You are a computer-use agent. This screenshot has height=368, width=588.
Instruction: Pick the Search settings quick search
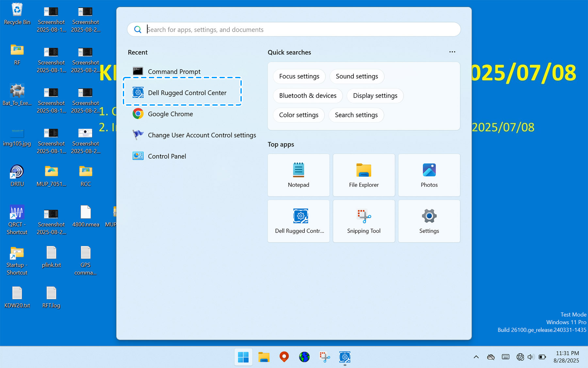pyautogui.click(x=356, y=115)
